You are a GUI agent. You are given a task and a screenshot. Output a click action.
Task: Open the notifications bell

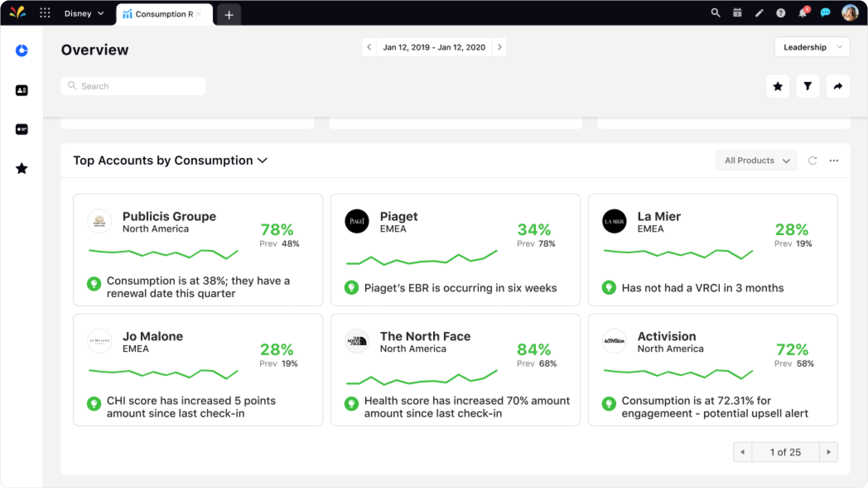[803, 12]
